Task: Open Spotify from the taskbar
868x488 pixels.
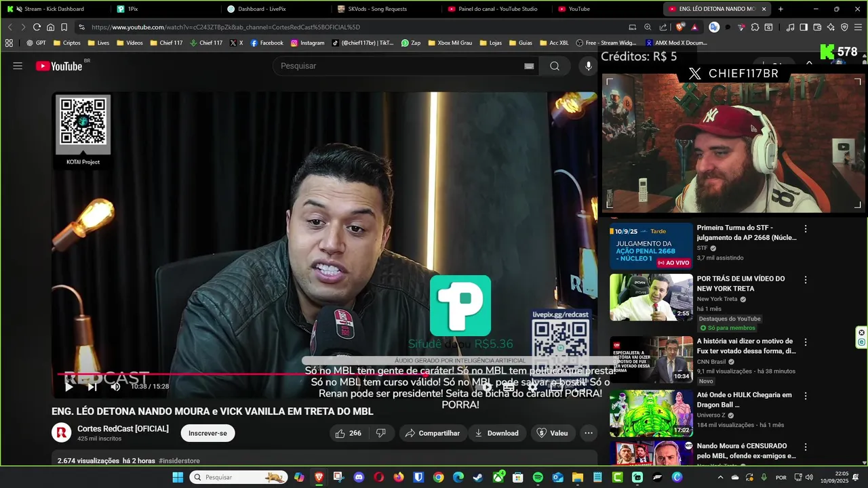Action: [538, 477]
